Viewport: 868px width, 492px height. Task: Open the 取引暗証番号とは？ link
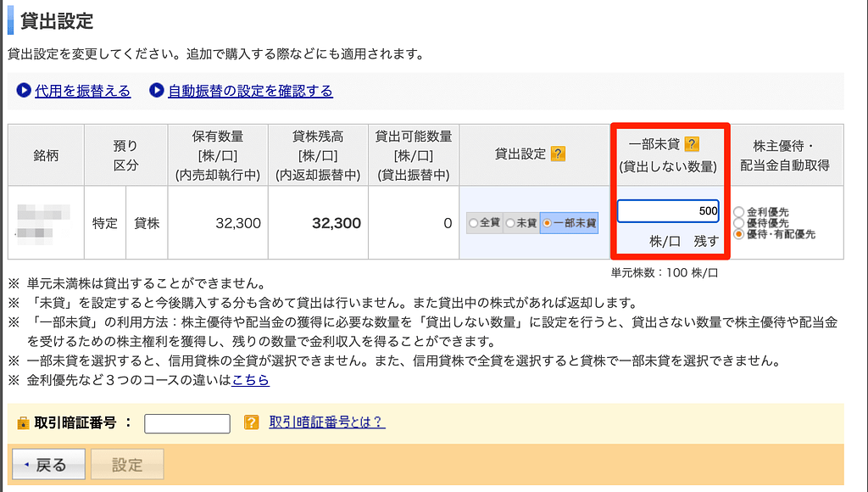click(x=326, y=422)
